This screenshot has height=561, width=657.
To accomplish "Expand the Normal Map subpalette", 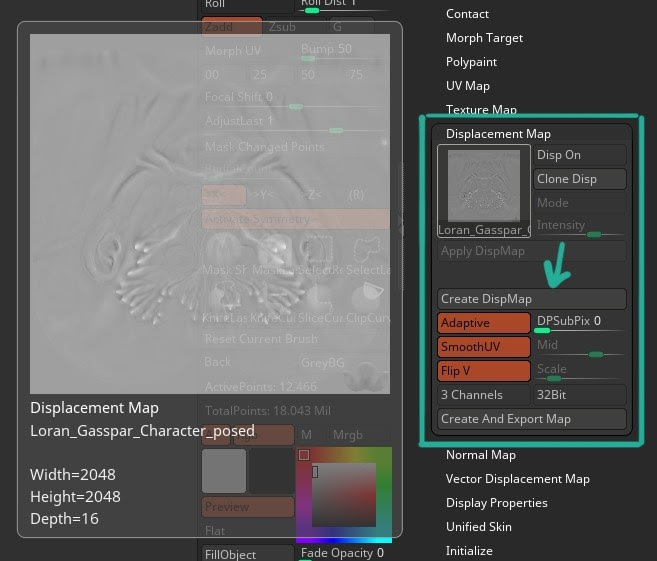I will point(480,455).
